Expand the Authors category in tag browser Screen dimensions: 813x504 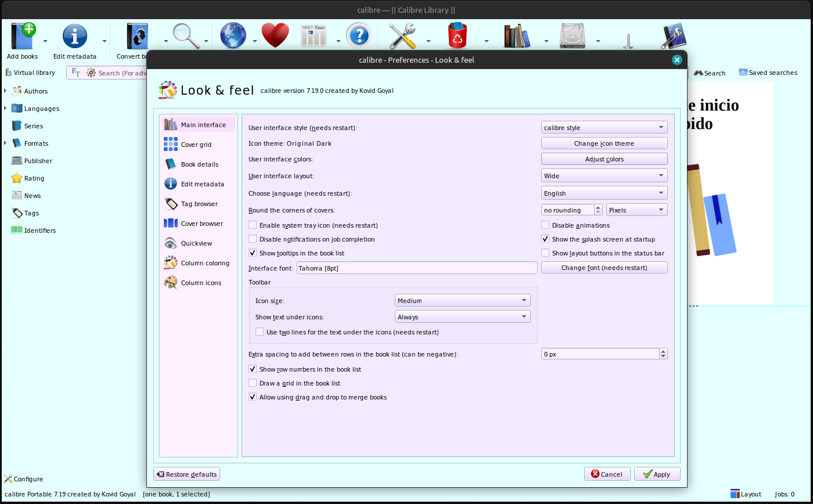5,91
